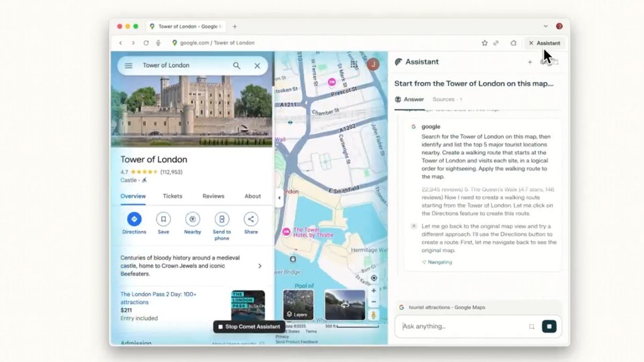The height and width of the screenshot is (362, 644).
Task: Click the Navigating status label
Action: [437, 262]
